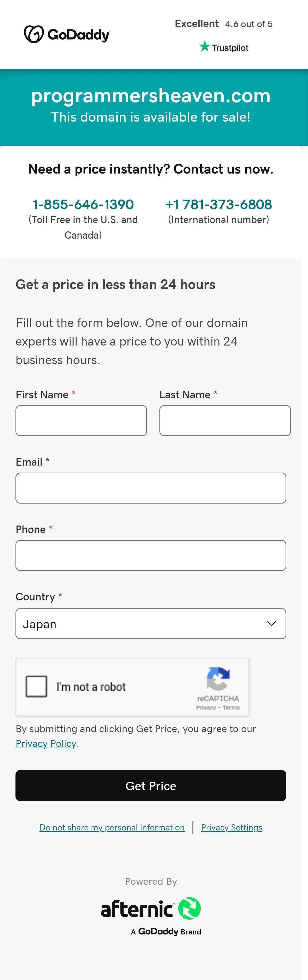Click the Trustpilot star logo
This screenshot has height=980, width=308.
205,47
